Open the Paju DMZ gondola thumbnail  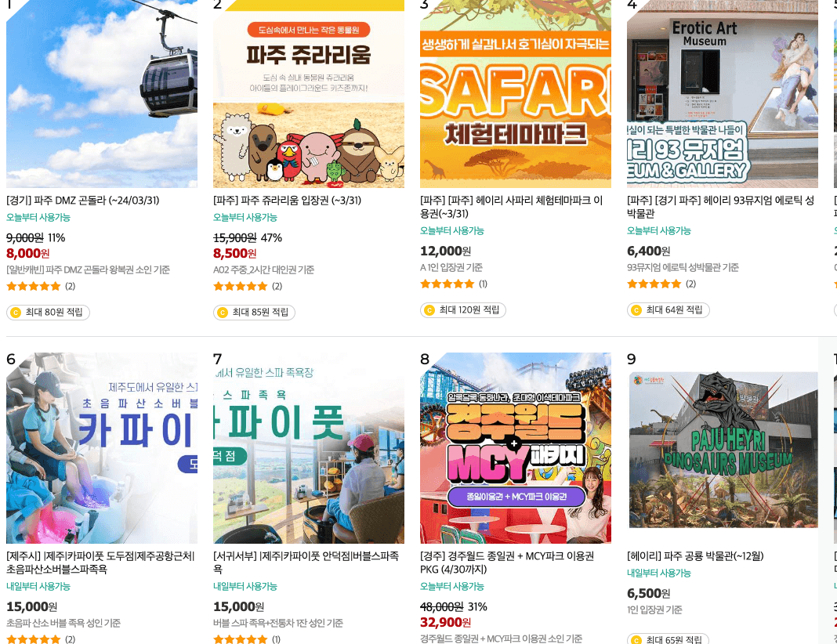tap(101, 94)
